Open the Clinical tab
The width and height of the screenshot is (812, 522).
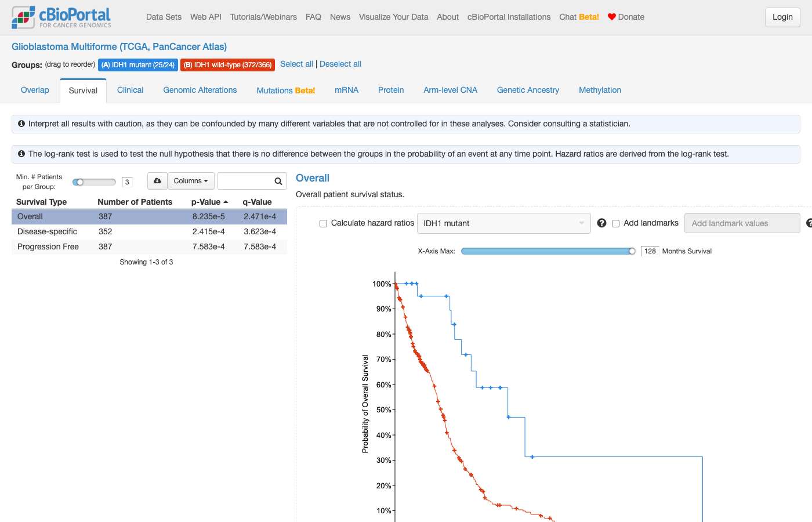click(130, 90)
